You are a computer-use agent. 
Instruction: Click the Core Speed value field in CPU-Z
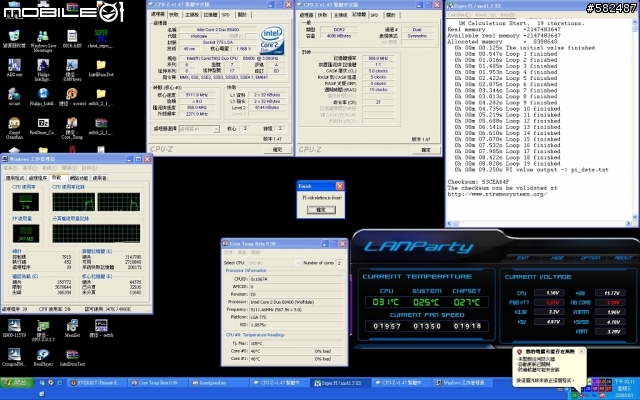pyautogui.click(x=198, y=95)
